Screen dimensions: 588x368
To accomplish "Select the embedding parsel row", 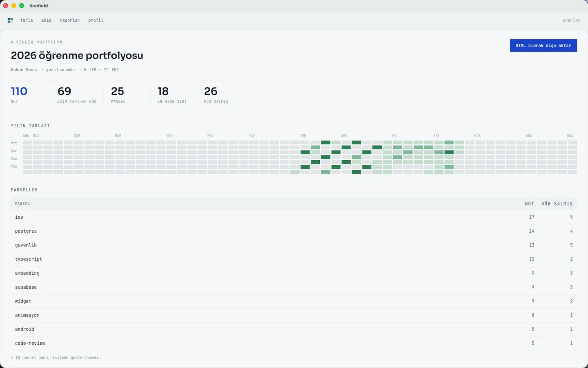I will pyautogui.click(x=294, y=273).
